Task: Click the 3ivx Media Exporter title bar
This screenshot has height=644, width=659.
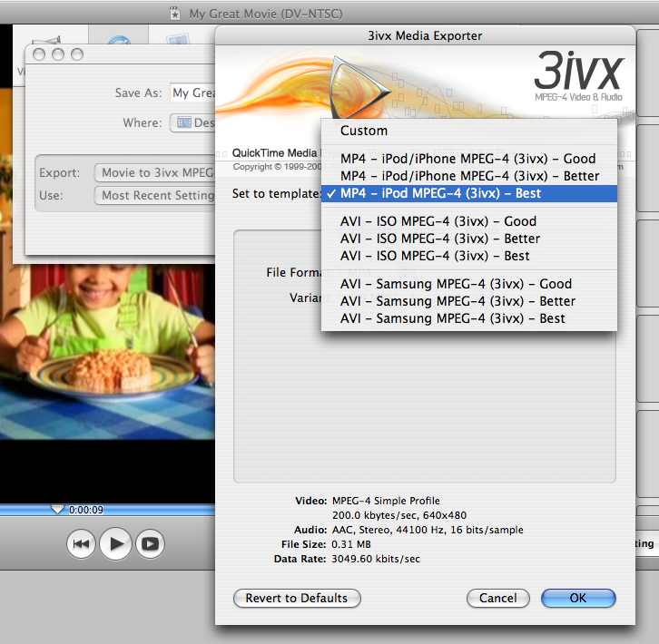Action: (x=425, y=35)
